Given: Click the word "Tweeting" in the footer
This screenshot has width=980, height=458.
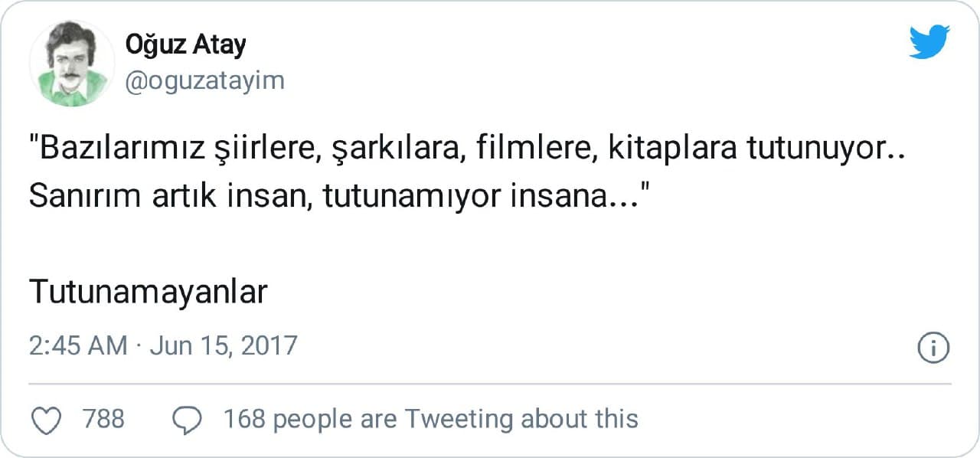Looking at the screenshot, I should [459, 420].
